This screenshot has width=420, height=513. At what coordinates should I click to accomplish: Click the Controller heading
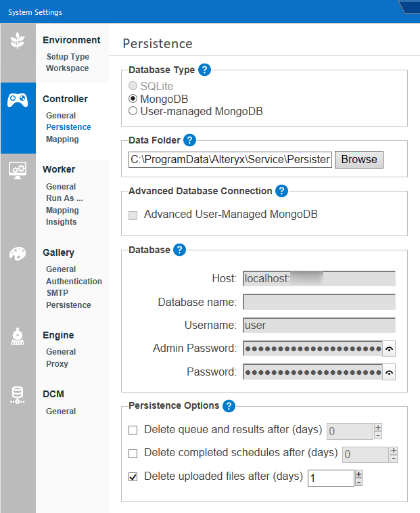[65, 99]
